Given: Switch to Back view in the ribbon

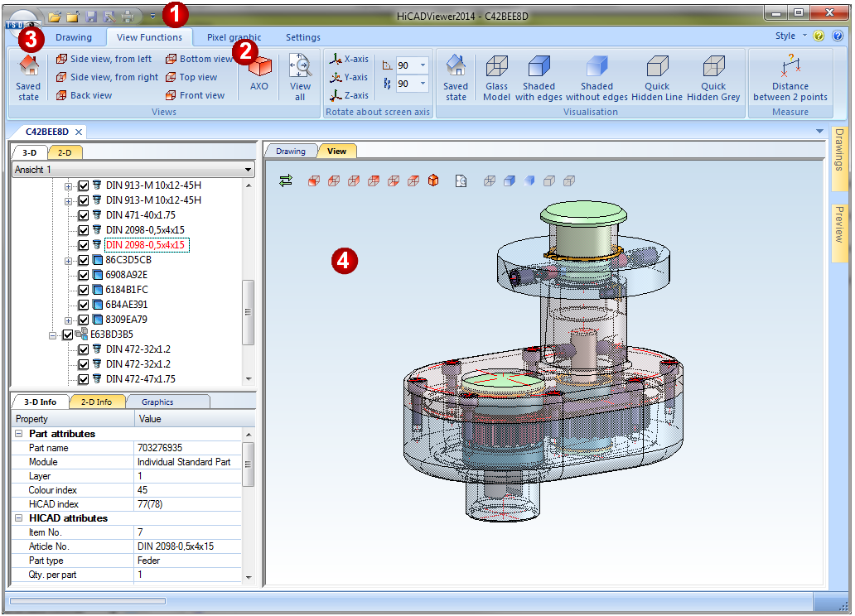Looking at the screenshot, I should click(84, 95).
